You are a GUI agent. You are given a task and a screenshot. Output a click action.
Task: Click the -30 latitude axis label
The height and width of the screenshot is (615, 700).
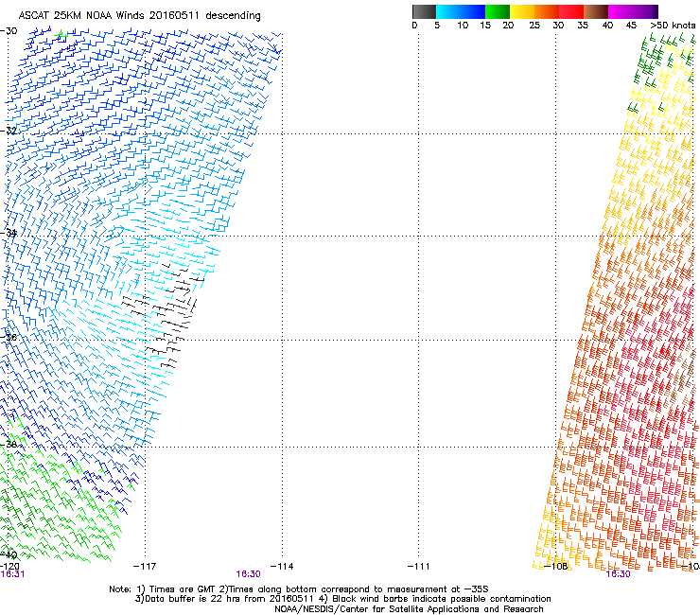coord(9,31)
